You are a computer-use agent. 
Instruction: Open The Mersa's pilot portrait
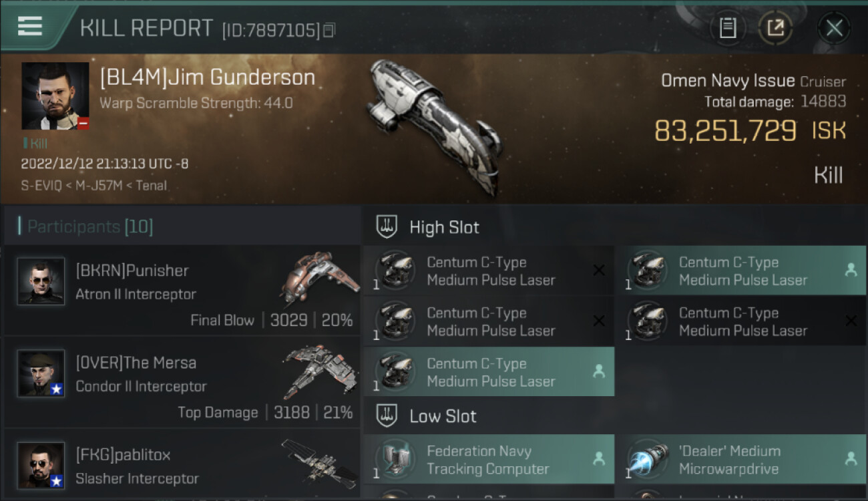click(41, 373)
